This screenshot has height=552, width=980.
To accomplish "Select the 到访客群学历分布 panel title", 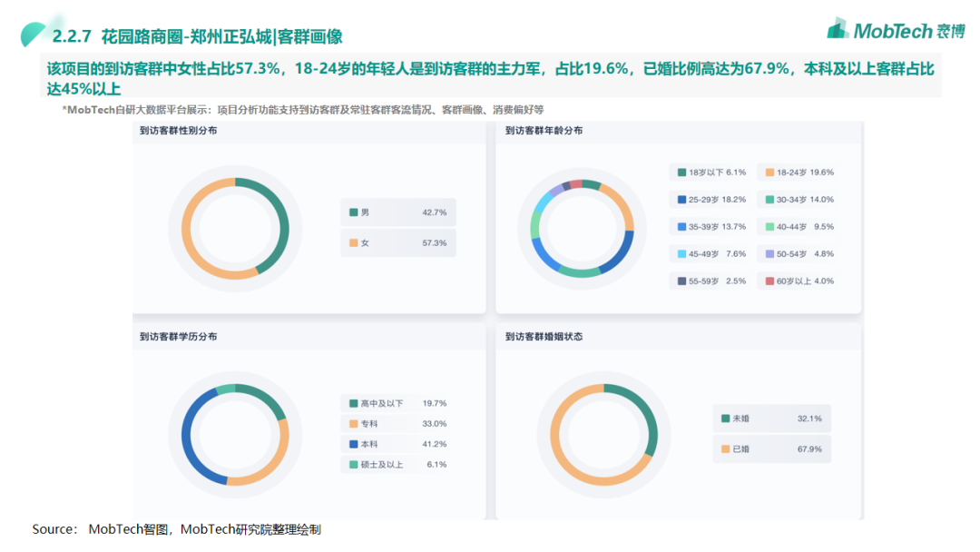I will pos(179,337).
